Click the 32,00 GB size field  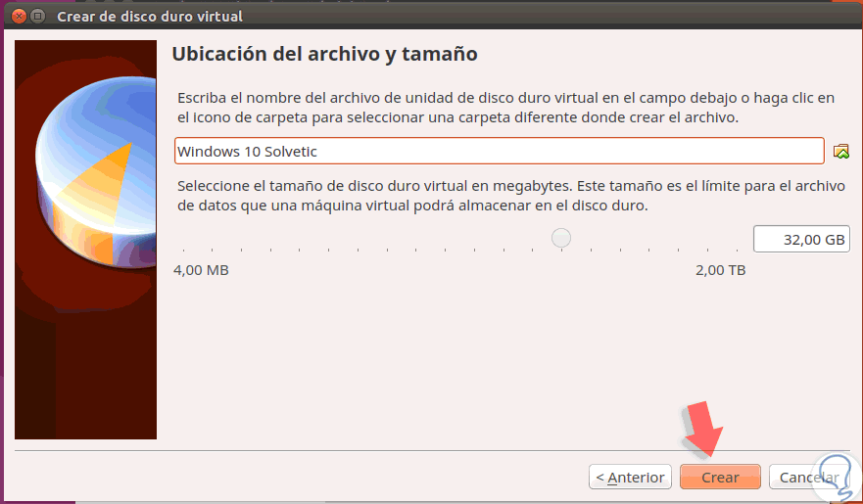pyautogui.click(x=801, y=240)
